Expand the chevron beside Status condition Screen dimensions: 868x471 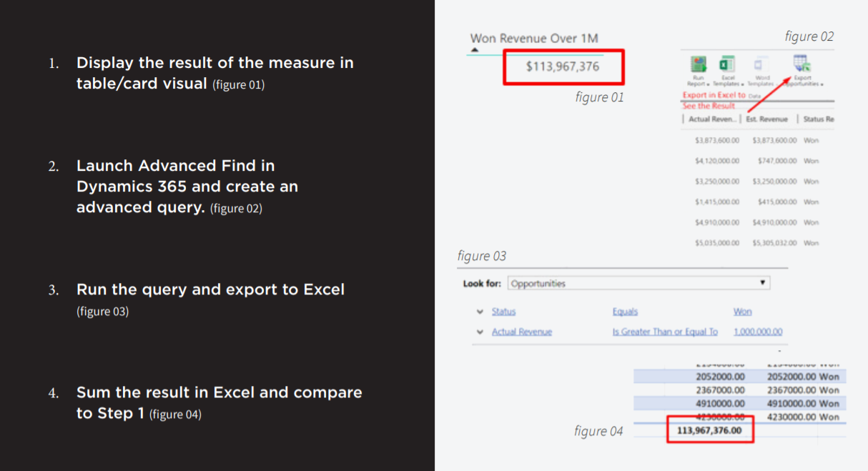click(x=479, y=312)
